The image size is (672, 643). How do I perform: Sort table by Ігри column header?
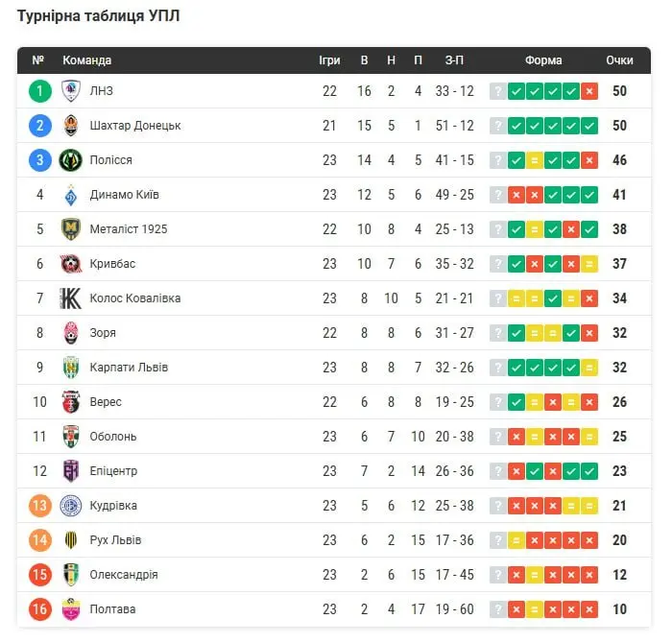pyautogui.click(x=329, y=60)
